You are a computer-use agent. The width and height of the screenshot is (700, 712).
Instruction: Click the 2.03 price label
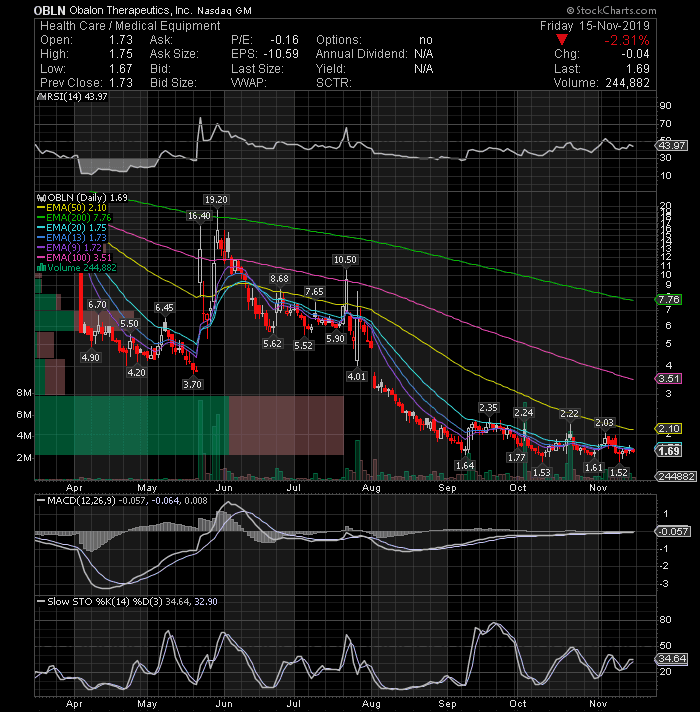click(x=604, y=423)
